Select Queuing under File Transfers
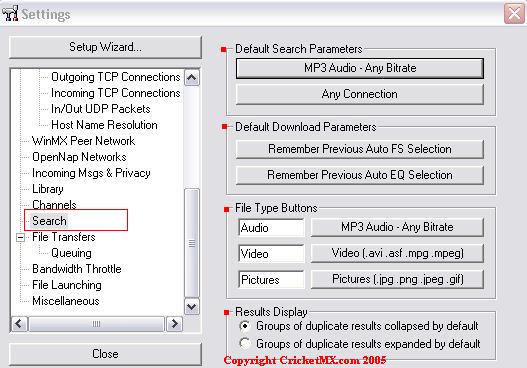Screen dimensions: 527x368 (x=71, y=253)
